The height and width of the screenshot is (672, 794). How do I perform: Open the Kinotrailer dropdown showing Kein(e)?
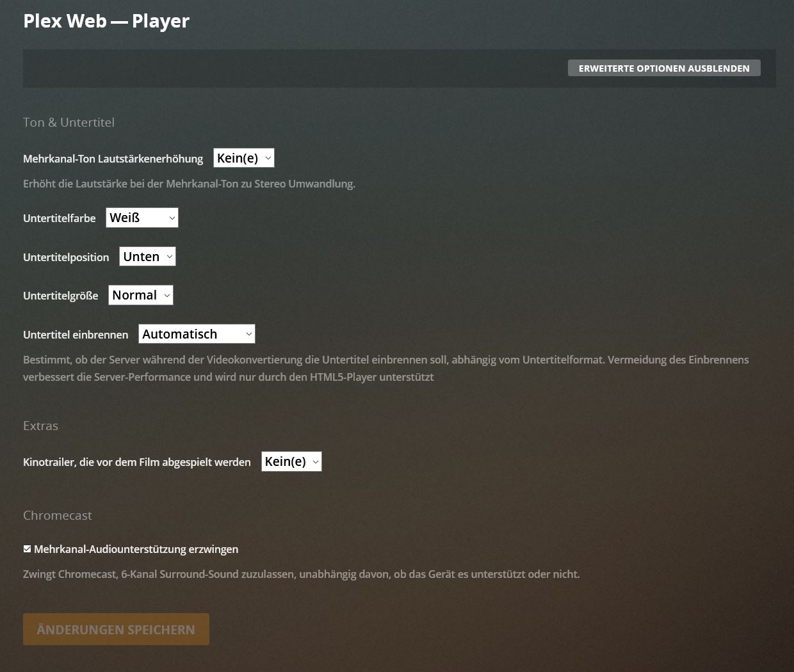(x=291, y=461)
